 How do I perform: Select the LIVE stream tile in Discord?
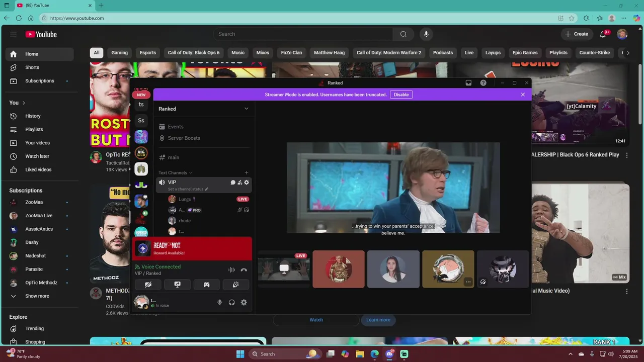pos(284,269)
